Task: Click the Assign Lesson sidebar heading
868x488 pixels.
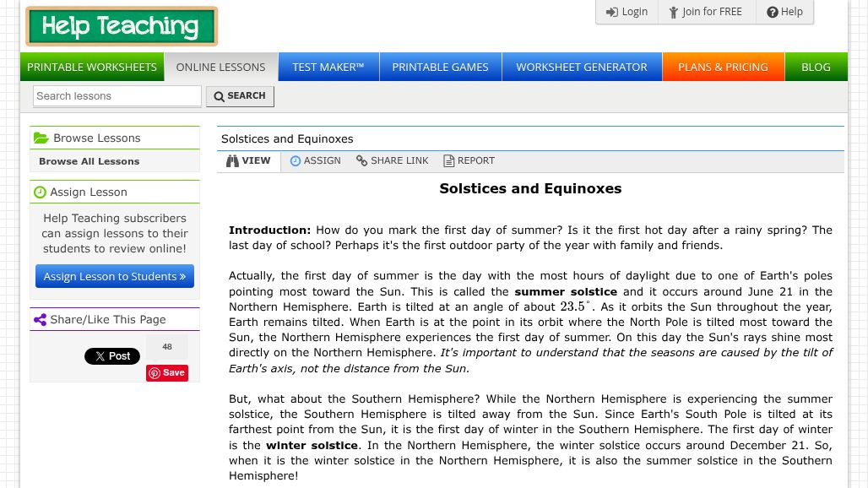Action: (x=89, y=192)
